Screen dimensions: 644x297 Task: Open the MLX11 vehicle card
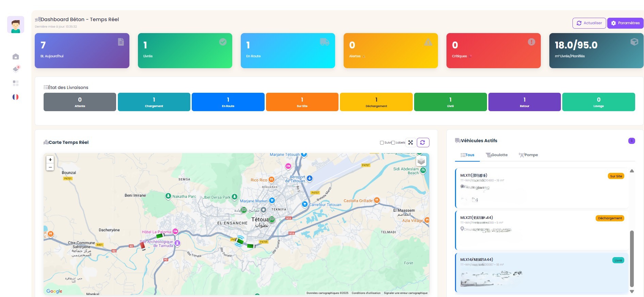542,188
